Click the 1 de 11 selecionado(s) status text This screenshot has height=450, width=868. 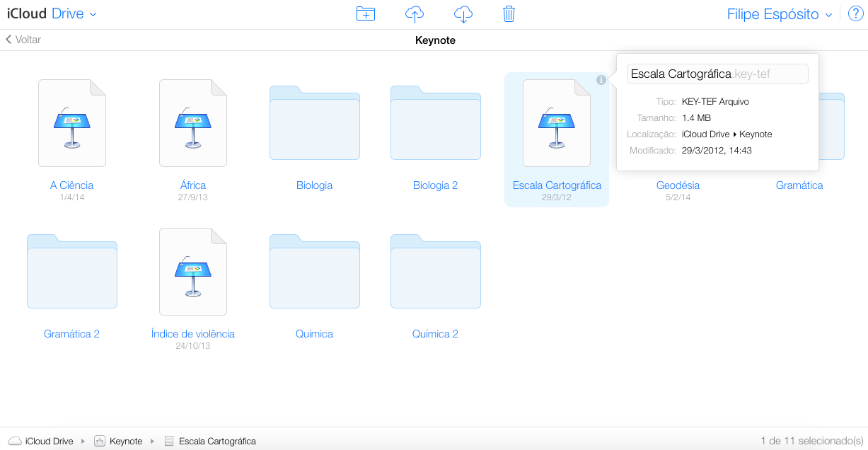[812, 441]
